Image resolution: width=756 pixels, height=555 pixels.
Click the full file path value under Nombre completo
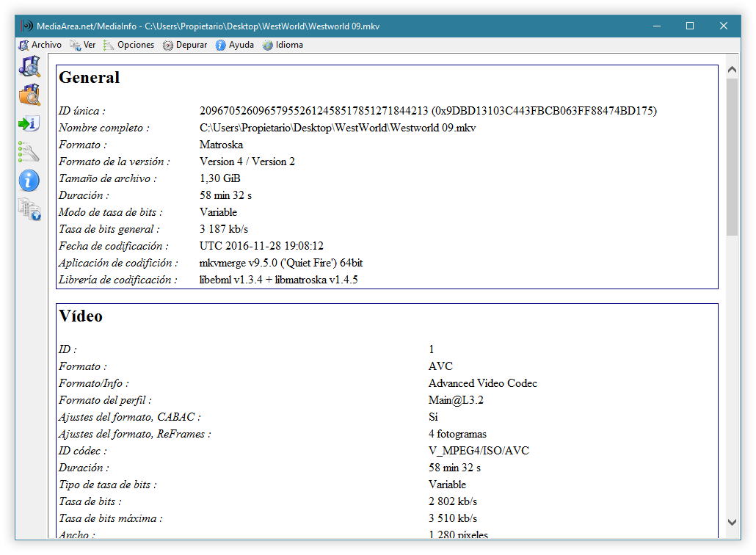click(x=338, y=128)
